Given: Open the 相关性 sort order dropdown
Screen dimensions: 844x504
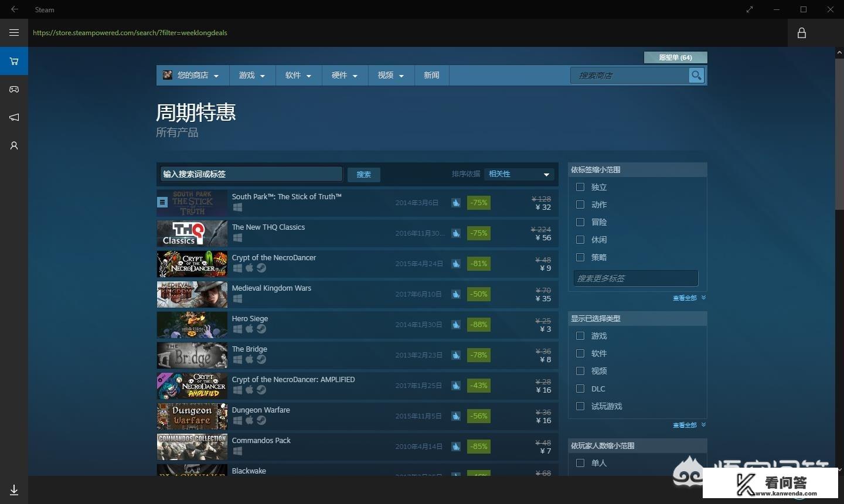Looking at the screenshot, I should tap(519, 174).
